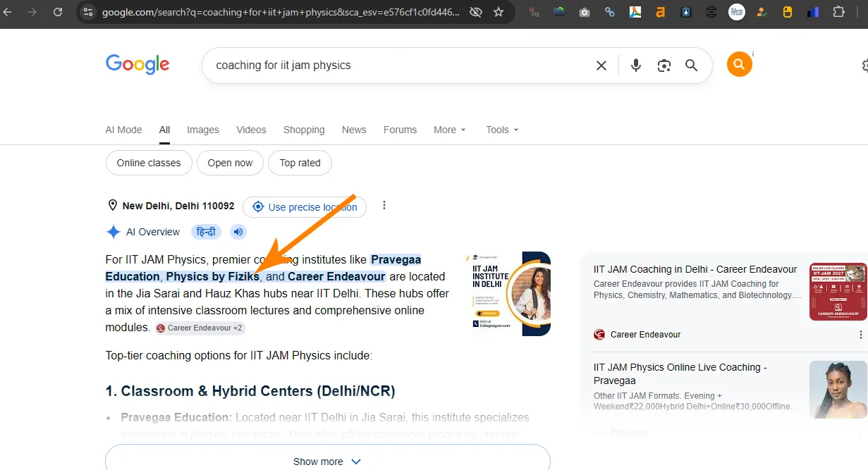Image resolution: width=868 pixels, height=470 pixels.
Task: Select the Images tab
Action: (203, 130)
